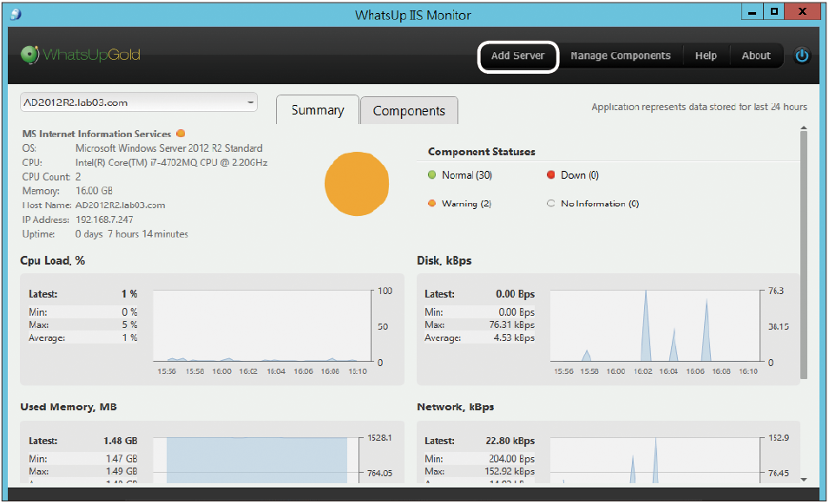Click the Cpu Load chart area
This screenshot has width=829, height=504.
[x=262, y=326]
